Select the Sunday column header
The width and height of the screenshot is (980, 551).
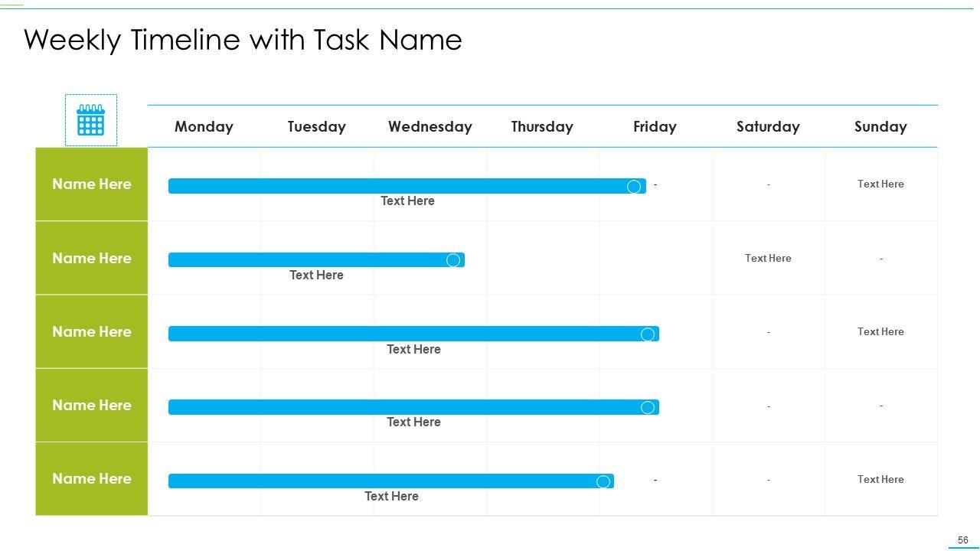[880, 126]
